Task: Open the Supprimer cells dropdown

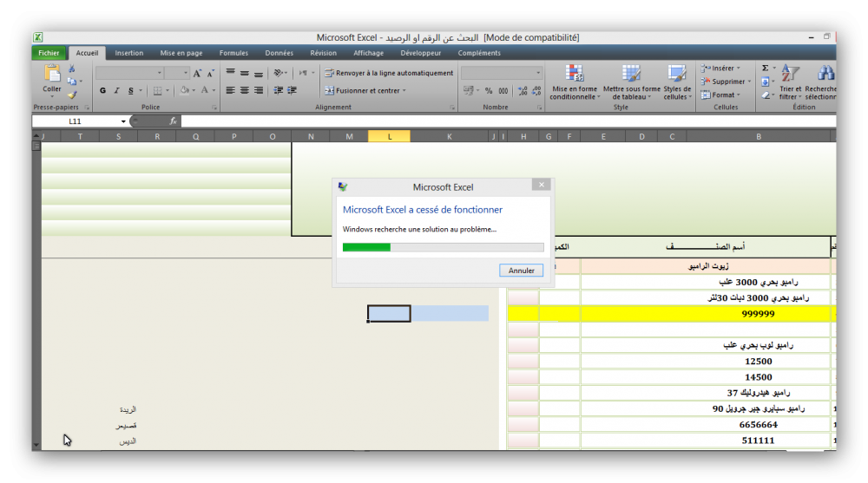Action: tap(726, 82)
